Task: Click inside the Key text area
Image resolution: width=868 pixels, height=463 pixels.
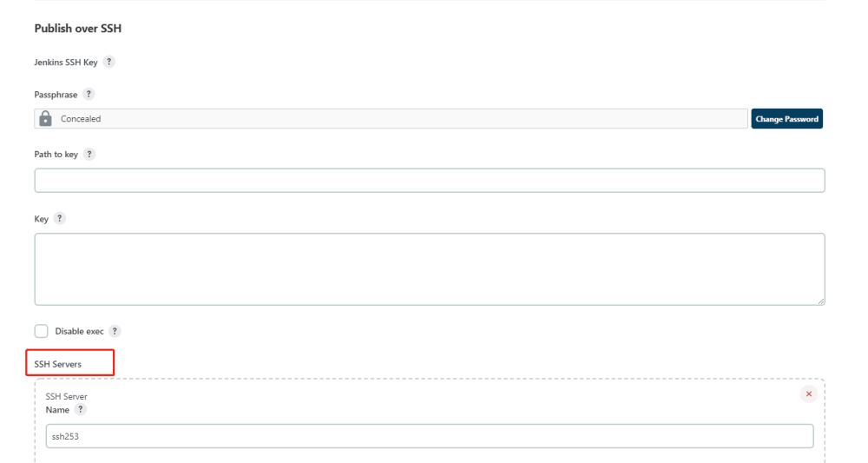Action: click(x=430, y=269)
